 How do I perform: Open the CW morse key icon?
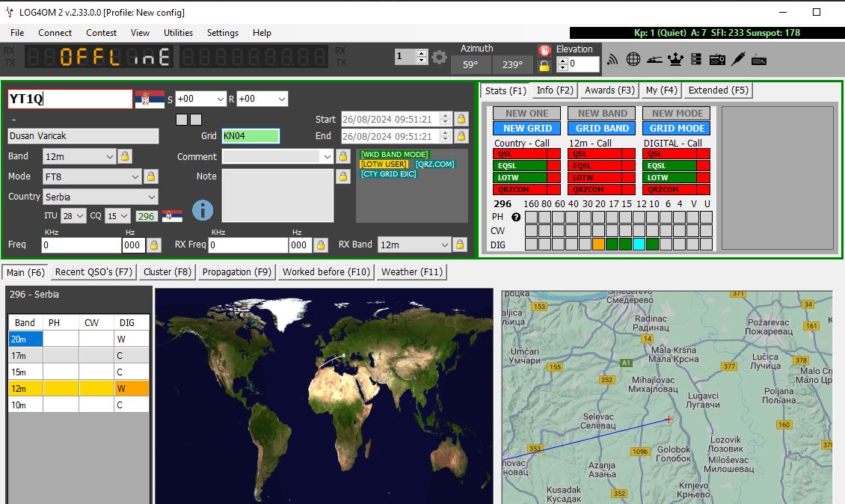[x=654, y=59]
